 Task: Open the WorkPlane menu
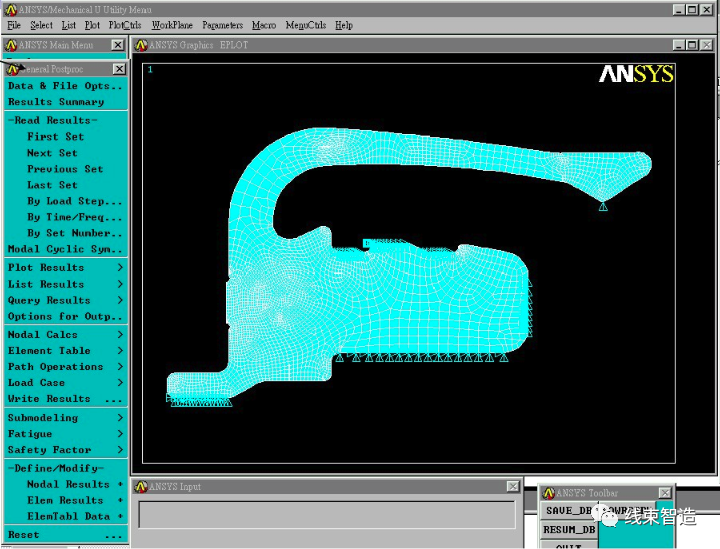pyautogui.click(x=171, y=25)
